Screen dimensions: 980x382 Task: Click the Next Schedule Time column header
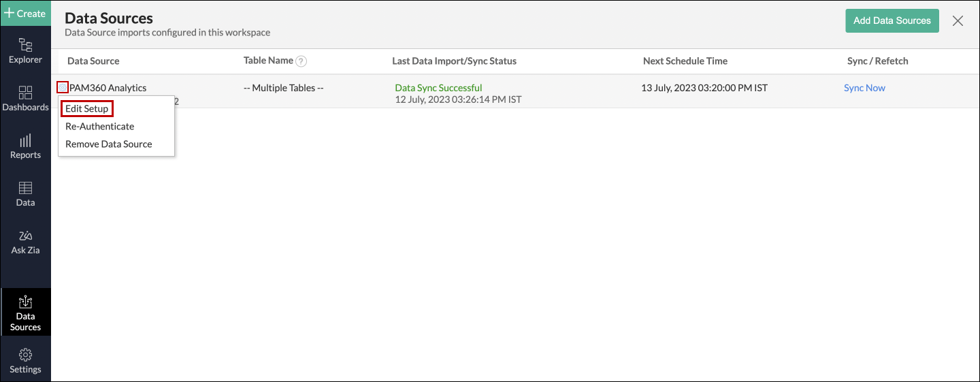[x=685, y=61]
